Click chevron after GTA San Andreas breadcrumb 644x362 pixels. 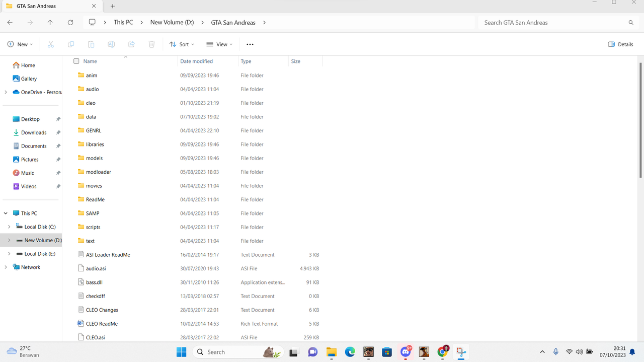click(x=264, y=23)
